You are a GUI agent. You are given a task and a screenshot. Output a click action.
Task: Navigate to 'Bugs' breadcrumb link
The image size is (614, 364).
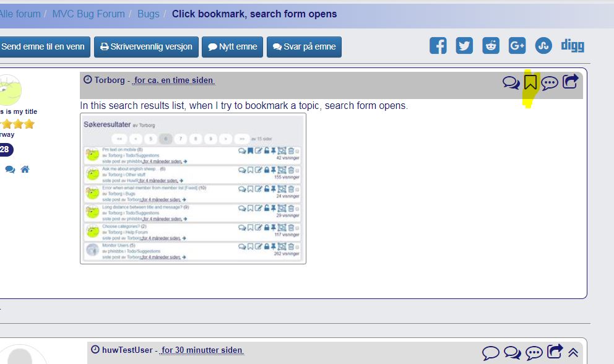pos(148,14)
